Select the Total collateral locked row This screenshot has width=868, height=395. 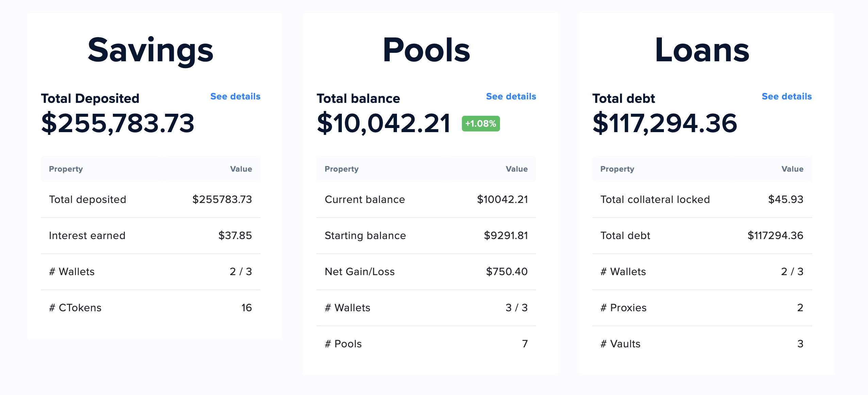click(702, 200)
